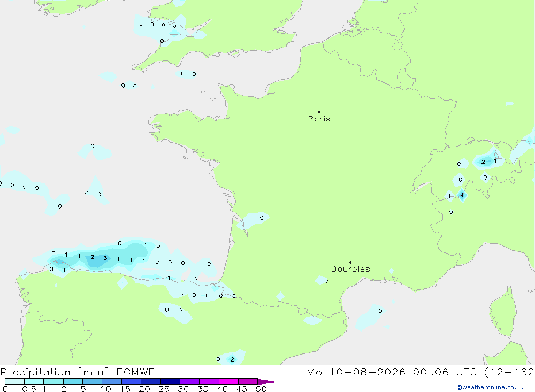Click the "Precipitation [mm]" legend title

[x=55, y=372]
